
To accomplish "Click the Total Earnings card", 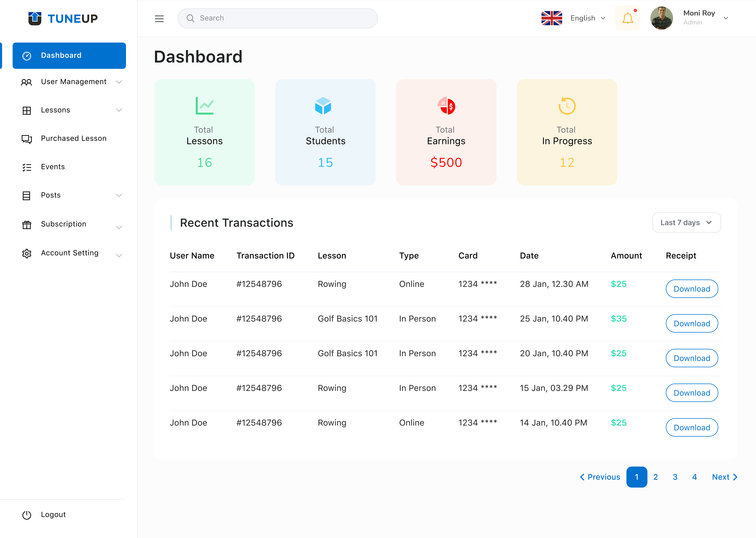I will (446, 132).
